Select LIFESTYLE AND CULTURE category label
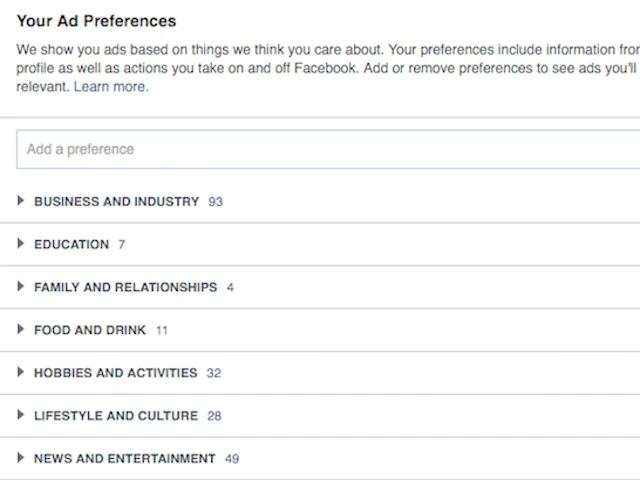Viewport: 640px width, 480px height. coord(114,416)
